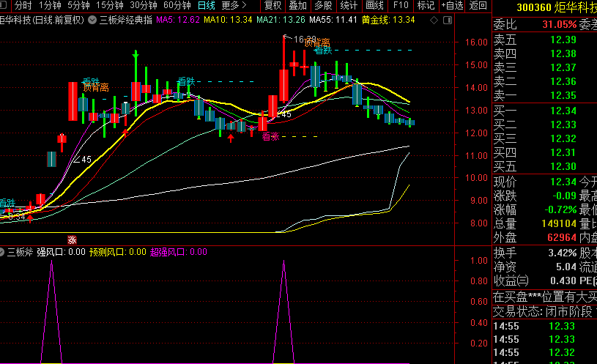The height and width of the screenshot is (364, 597).
Task: Switch to 60分钟 period tab
Action: [x=177, y=6]
